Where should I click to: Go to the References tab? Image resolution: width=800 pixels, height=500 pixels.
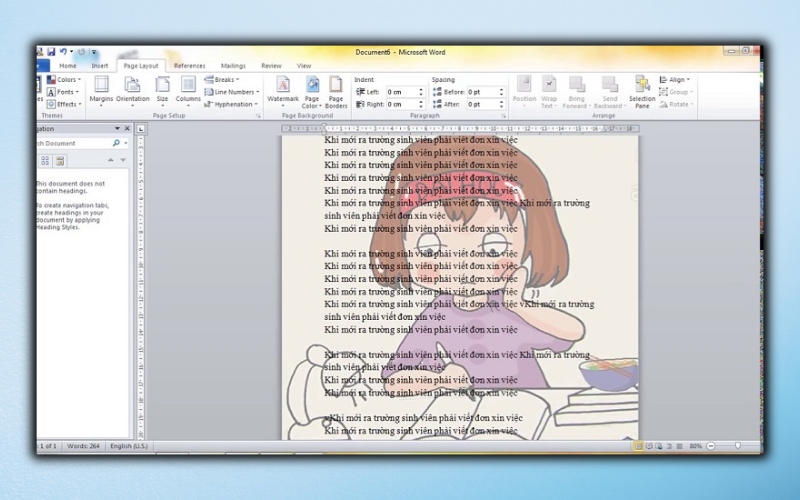click(189, 66)
